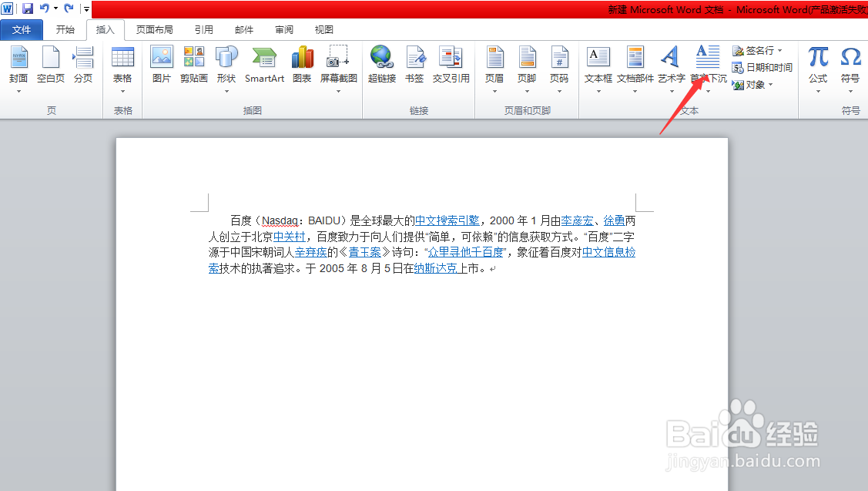Click the 首字下沉 drop cap icon
868x491 pixels.
(708, 58)
